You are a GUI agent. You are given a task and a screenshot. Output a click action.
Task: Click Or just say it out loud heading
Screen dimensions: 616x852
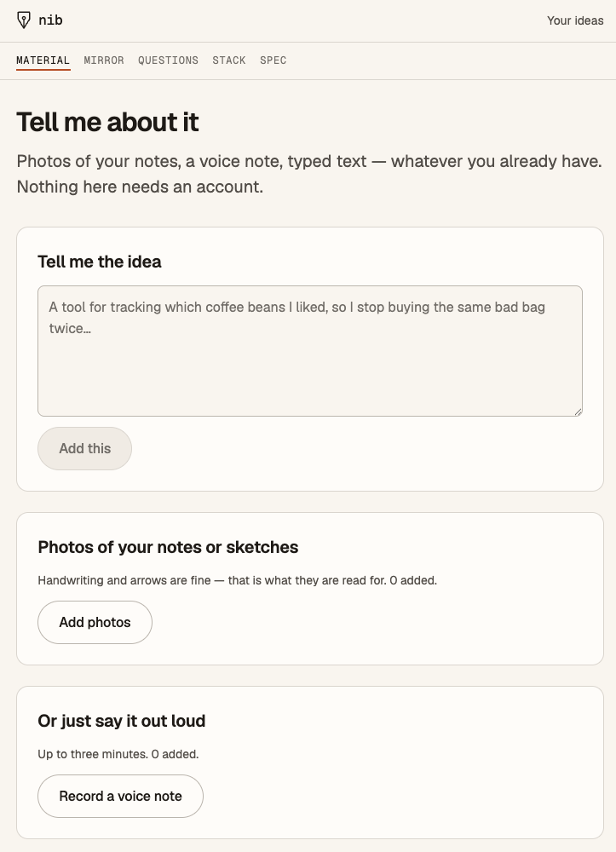pyautogui.click(x=122, y=721)
